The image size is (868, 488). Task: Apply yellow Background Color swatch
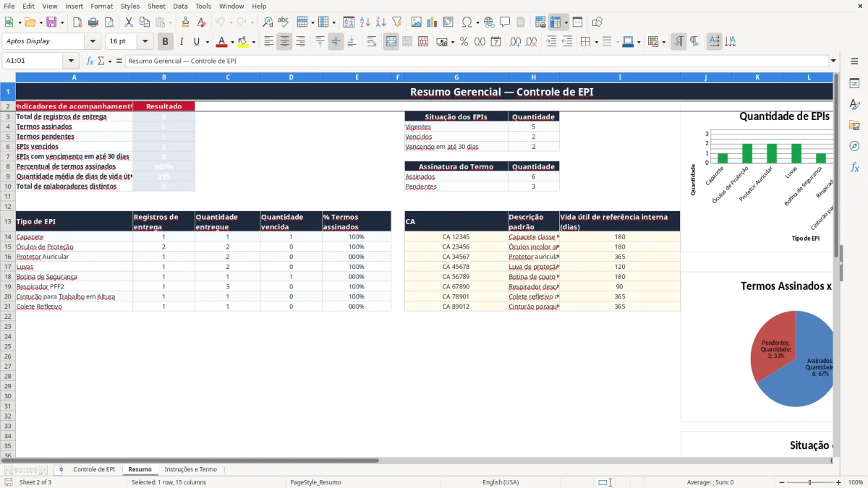pos(243,42)
